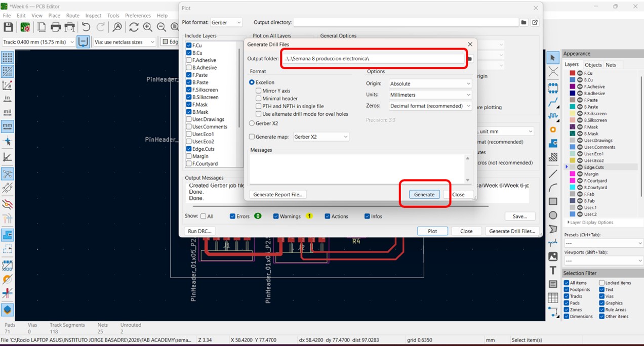Viewport: 644px width, 346px height.
Task: Switch to the Nets tab in Appearance
Action: click(x=611, y=65)
